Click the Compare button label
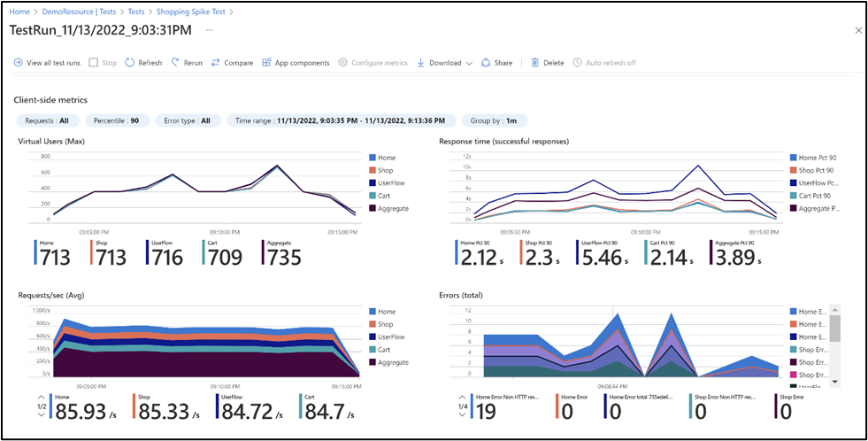The width and height of the screenshot is (868, 441). pos(239,63)
